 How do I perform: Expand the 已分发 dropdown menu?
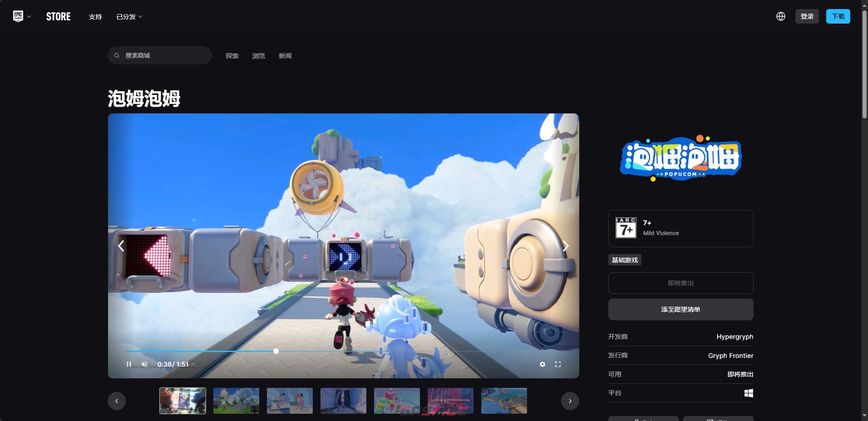pos(129,17)
